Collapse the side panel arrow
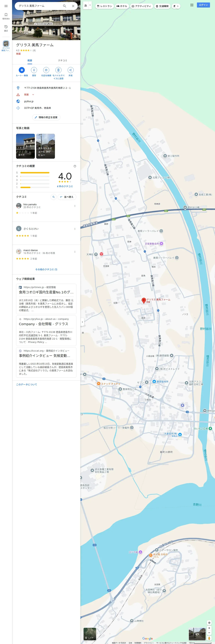The height and width of the screenshot is (644, 215). point(82,322)
